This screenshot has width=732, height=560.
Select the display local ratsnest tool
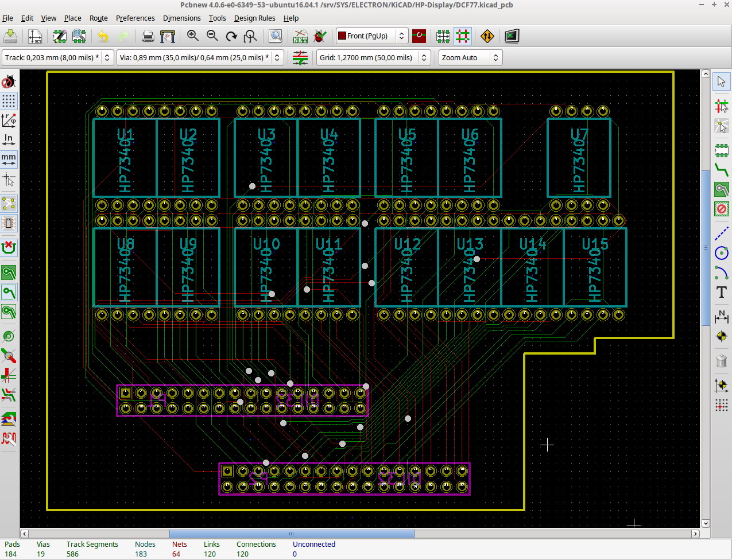click(722, 126)
